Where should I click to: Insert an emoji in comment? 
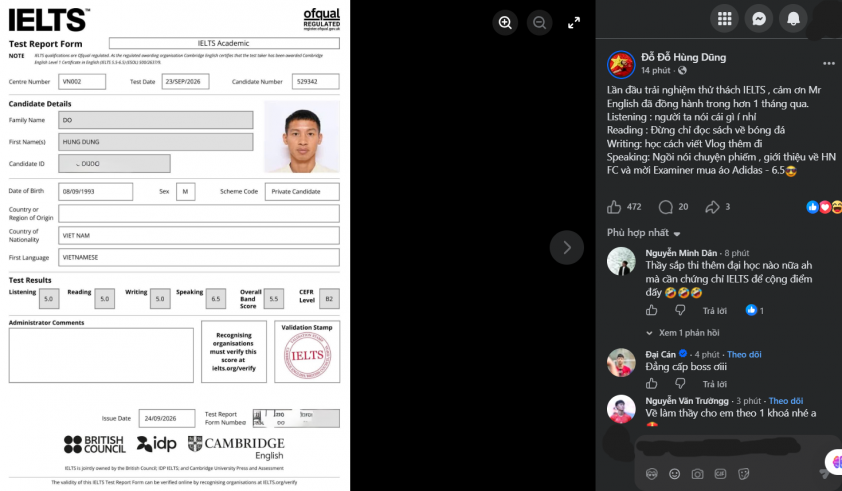point(674,474)
